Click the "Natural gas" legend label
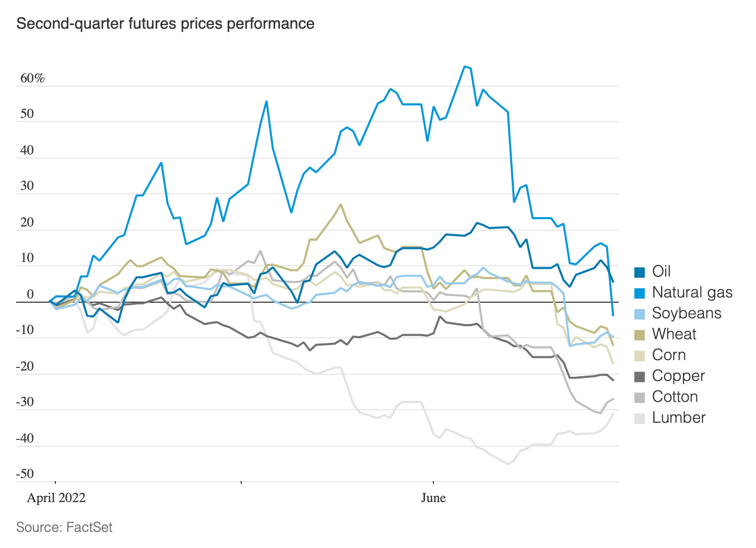Viewport: 756px width, 548px height. click(692, 292)
